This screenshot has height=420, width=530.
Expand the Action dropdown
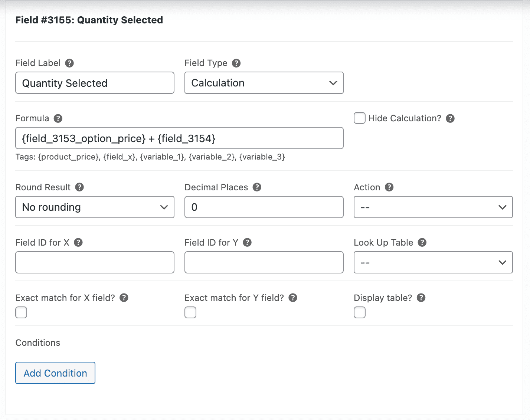(433, 207)
